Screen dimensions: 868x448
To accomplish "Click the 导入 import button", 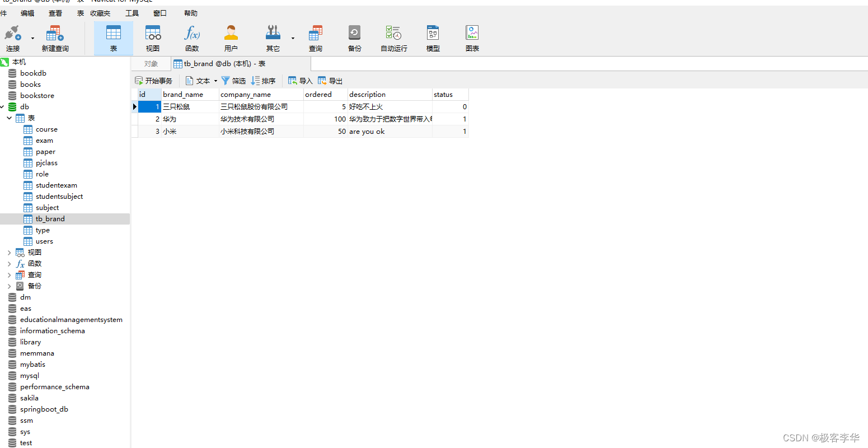I will [x=301, y=81].
